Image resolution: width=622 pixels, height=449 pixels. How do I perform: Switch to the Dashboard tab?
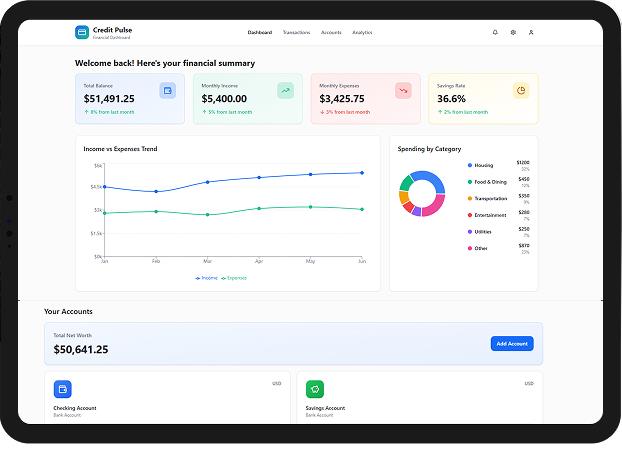pyautogui.click(x=259, y=32)
